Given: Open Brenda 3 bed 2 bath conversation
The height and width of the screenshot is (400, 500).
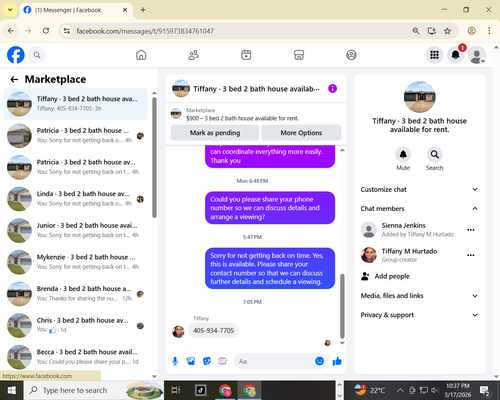Looking at the screenshot, I should click(x=75, y=294).
